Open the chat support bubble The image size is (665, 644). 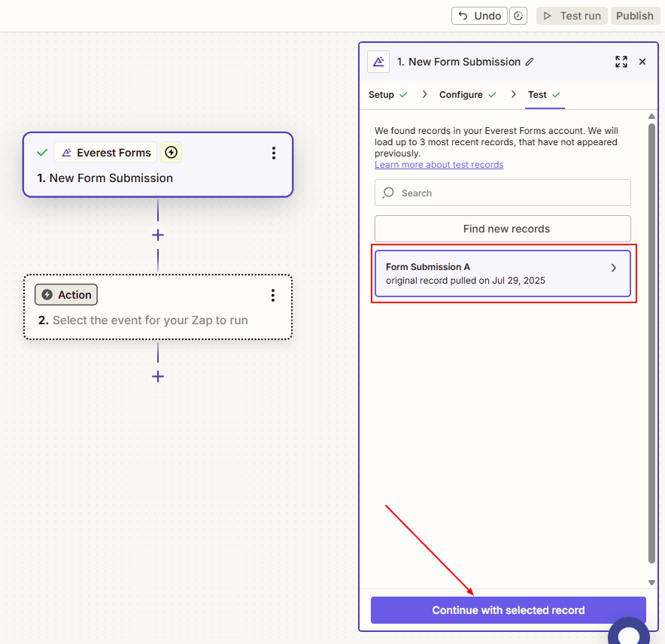coord(629,634)
